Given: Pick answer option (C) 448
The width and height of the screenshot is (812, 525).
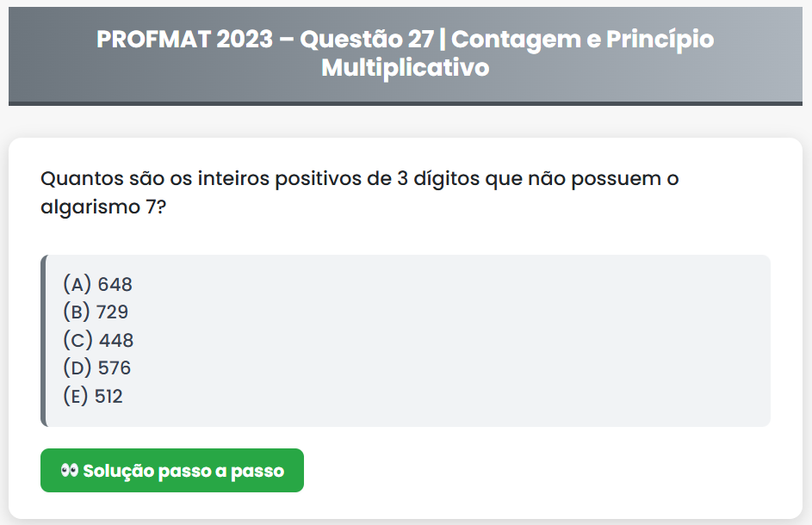Looking at the screenshot, I should [x=98, y=340].
